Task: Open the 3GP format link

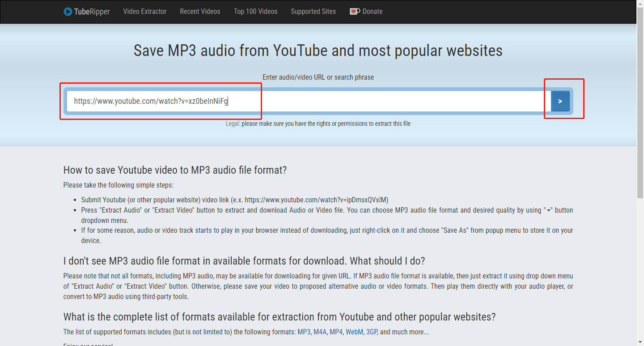Action: [371, 332]
